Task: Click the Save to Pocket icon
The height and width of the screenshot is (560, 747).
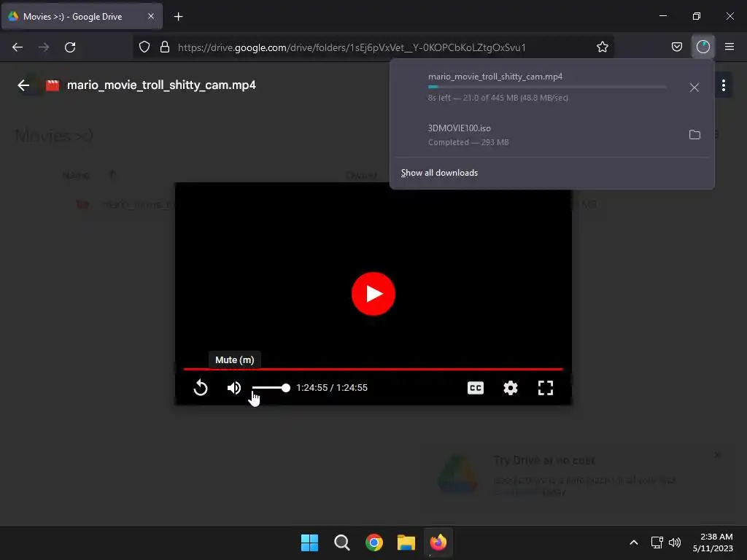Action: tap(676, 47)
